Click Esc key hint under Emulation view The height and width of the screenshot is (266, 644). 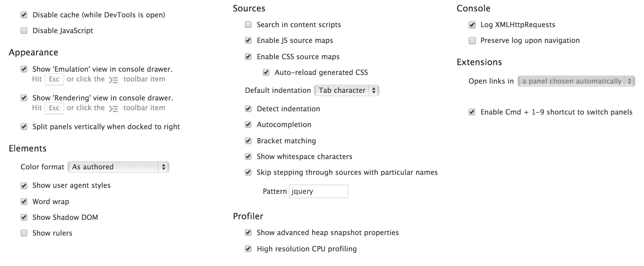pyautogui.click(x=54, y=79)
